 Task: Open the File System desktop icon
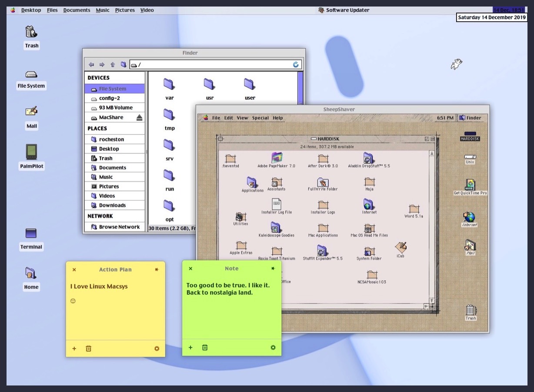pyautogui.click(x=31, y=74)
